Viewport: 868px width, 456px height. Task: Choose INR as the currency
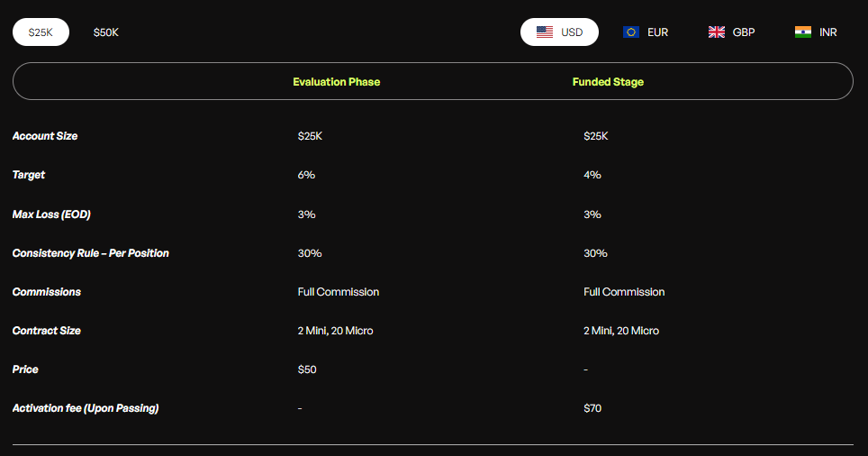(827, 32)
